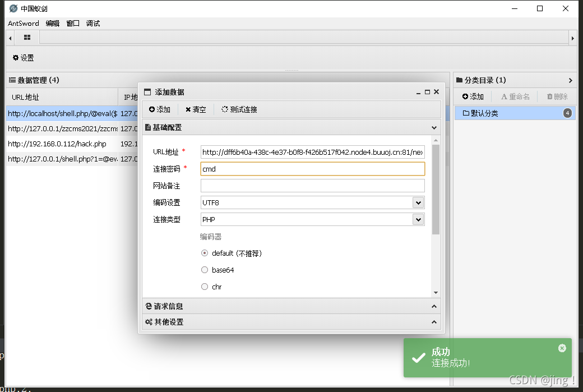
Task: Click 添加 in the 分类目录 panel
Action: pyautogui.click(x=473, y=96)
